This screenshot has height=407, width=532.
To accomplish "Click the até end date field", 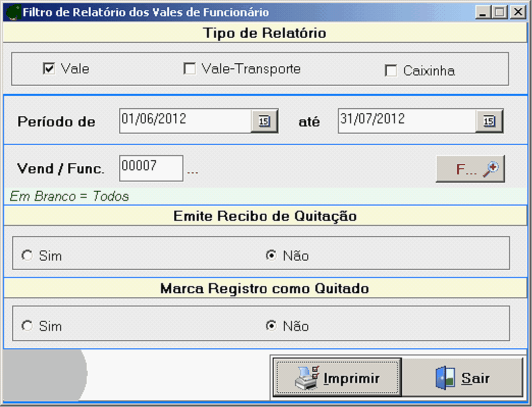I will [x=406, y=121].
